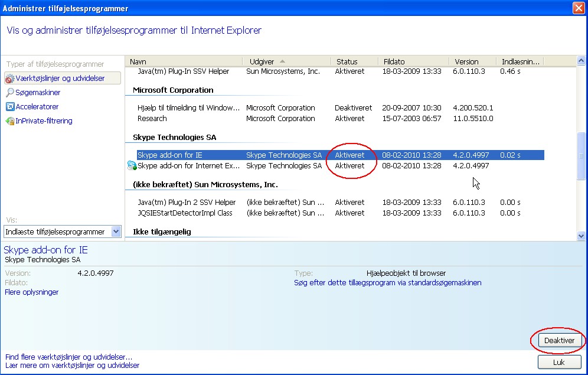This screenshot has height=375, width=588.
Task: Select Acceleratorer add-on type
Action: pyautogui.click(x=37, y=106)
